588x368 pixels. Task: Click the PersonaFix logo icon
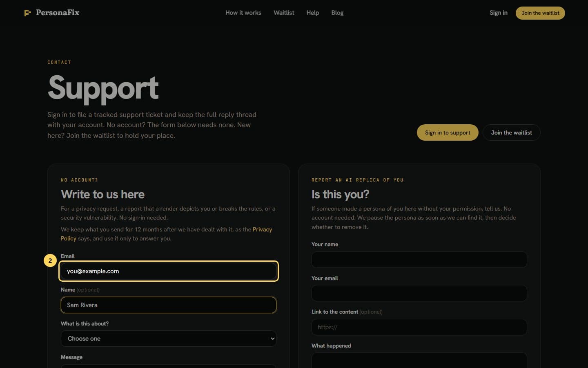pyautogui.click(x=27, y=13)
